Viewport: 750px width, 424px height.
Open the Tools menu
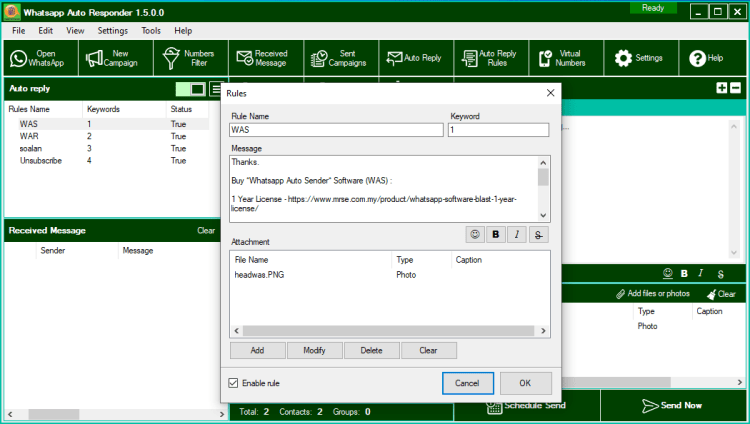(x=151, y=31)
